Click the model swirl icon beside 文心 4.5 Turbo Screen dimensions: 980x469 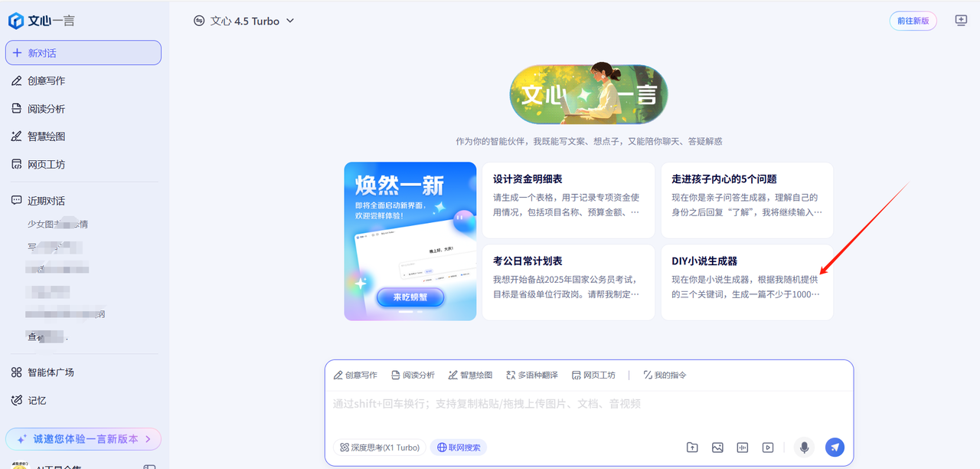click(x=200, y=21)
